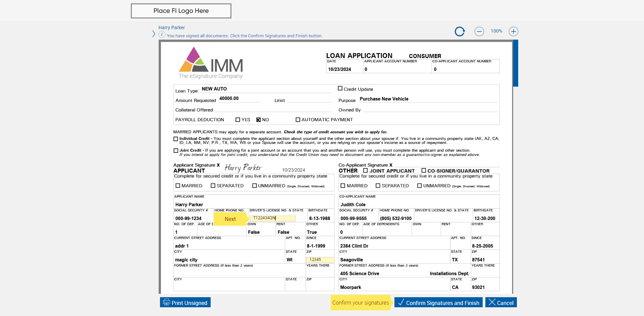Click the applicant ZIP field 12345
Screen dimensions: 644x316
pyautogui.click(x=320, y=260)
